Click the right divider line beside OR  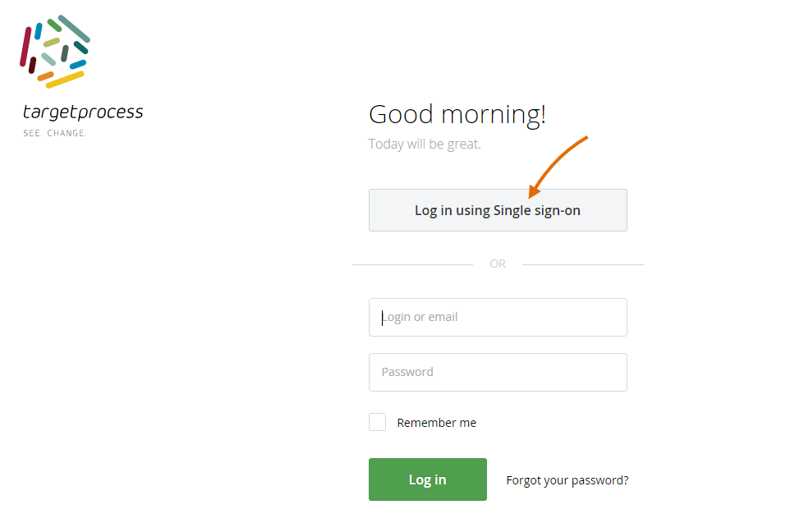tap(583, 264)
